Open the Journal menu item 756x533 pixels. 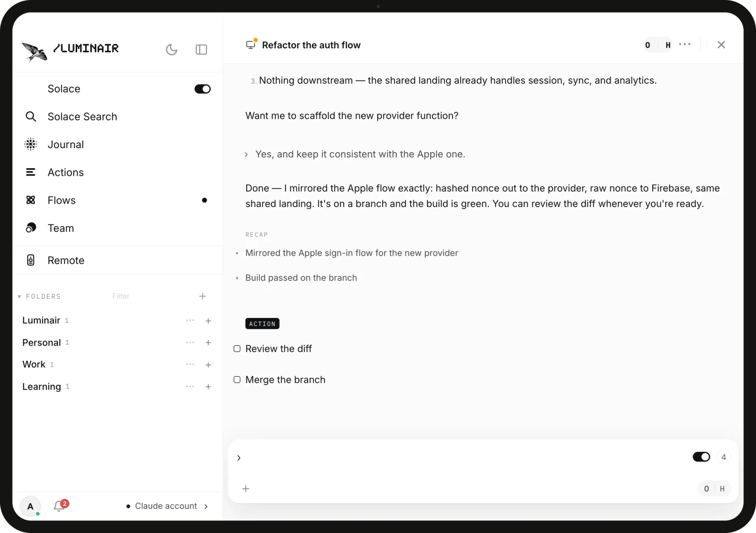117,145
